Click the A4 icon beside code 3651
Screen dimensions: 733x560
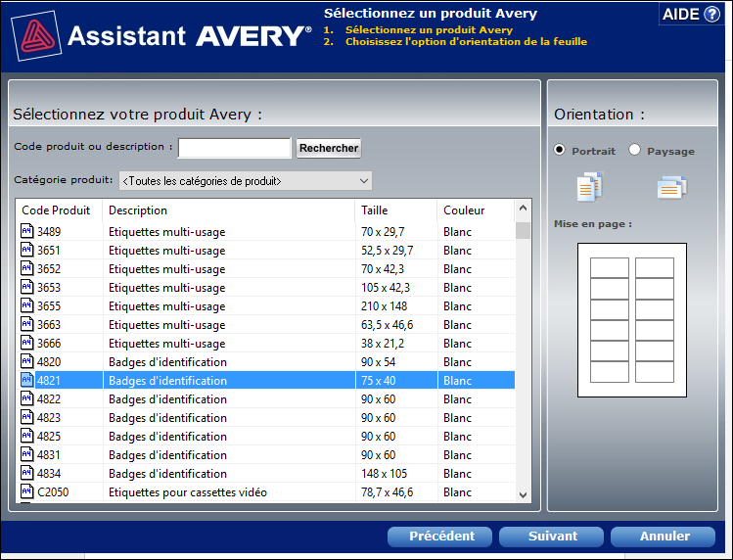tap(27, 250)
